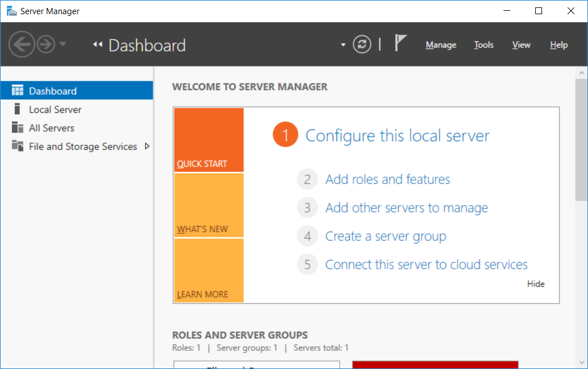Image resolution: width=588 pixels, height=369 pixels.
Task: Select the LEARN MORE tile
Action: coord(209,271)
